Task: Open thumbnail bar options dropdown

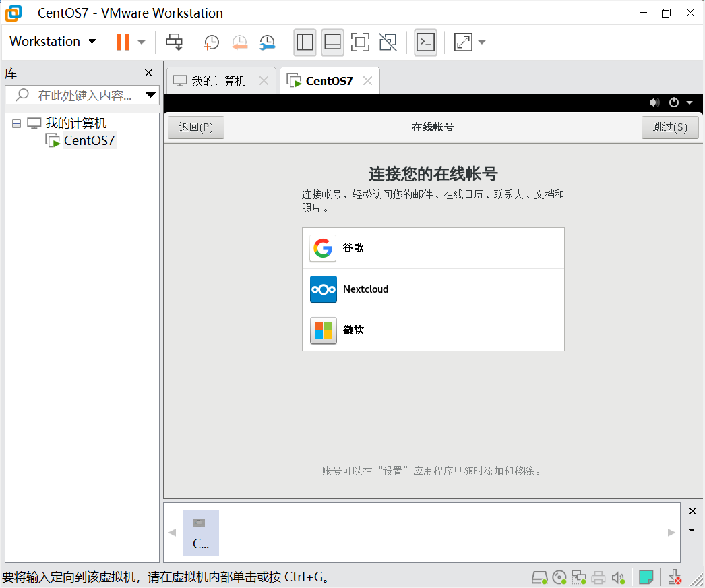Action: pyautogui.click(x=692, y=531)
